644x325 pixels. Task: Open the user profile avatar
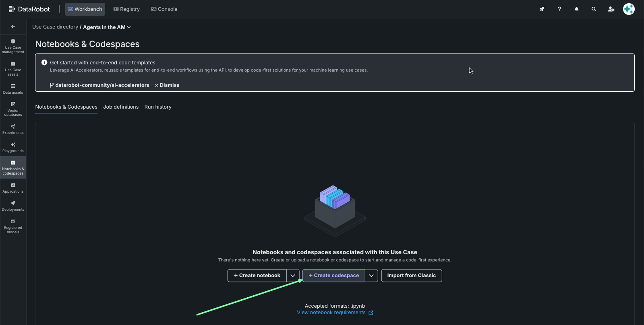coord(628,9)
